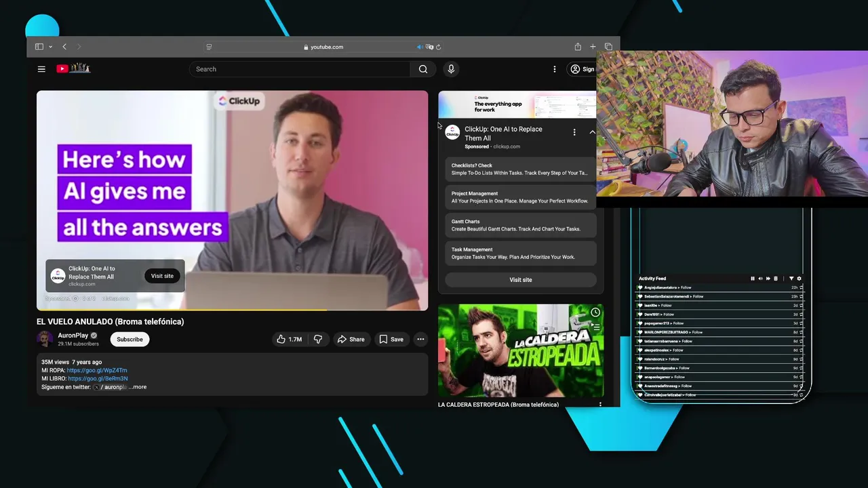
Task: Go back with Safari back arrow
Action: (x=64, y=47)
